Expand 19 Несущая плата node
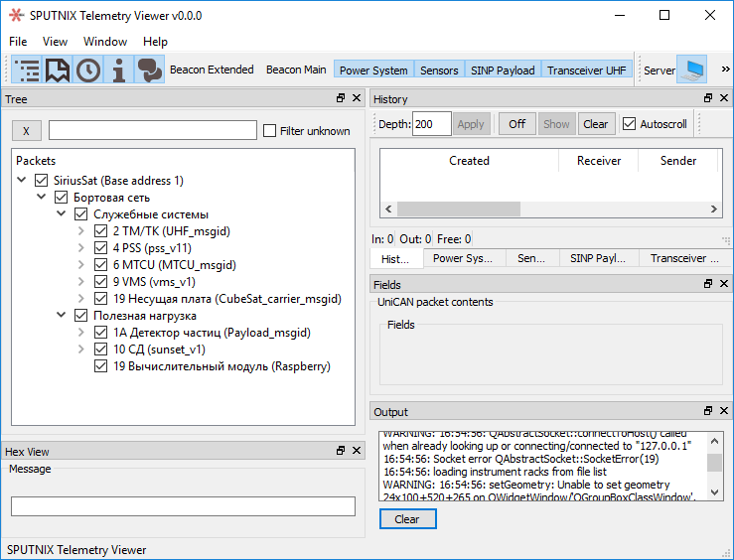734x560 pixels. pyautogui.click(x=81, y=298)
